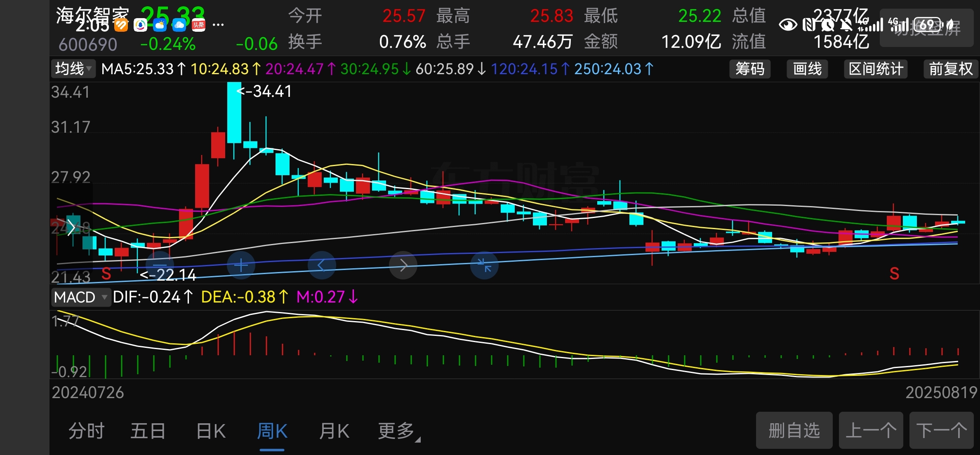The width and height of the screenshot is (980, 455).
Task: Tap the orange app notification icon
Action: tap(121, 26)
